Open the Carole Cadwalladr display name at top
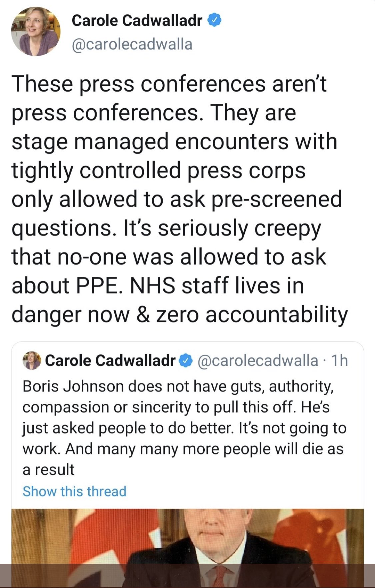 [137, 21]
